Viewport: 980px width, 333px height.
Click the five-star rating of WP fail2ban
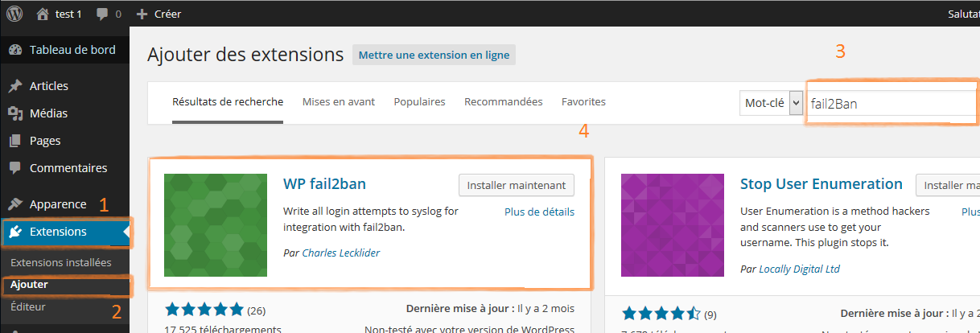click(204, 310)
